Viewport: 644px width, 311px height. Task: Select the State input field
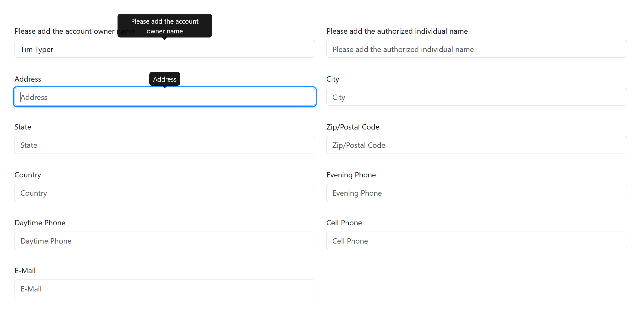[164, 145]
